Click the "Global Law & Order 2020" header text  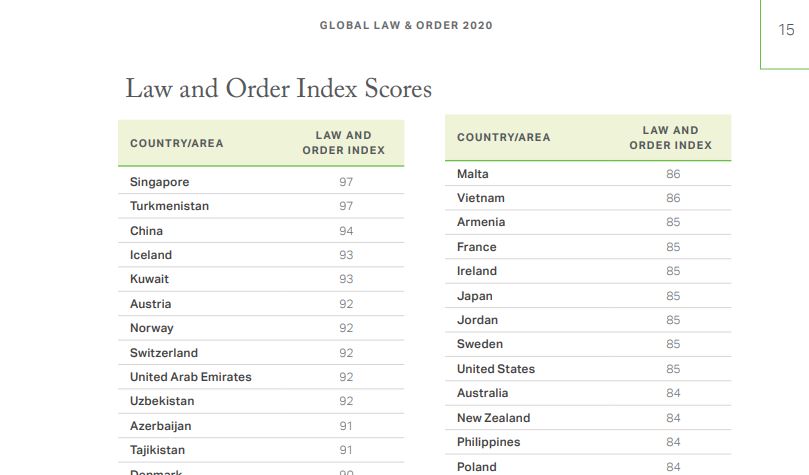pyautogui.click(x=406, y=25)
